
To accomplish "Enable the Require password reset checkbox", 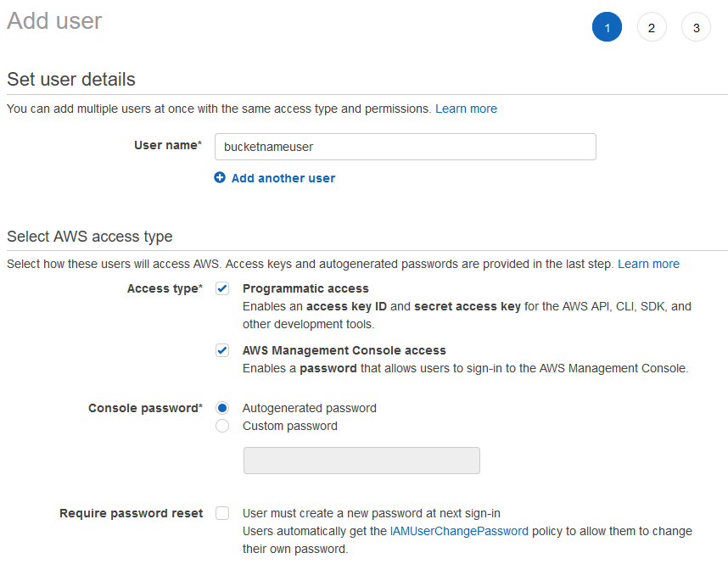I will point(222,513).
